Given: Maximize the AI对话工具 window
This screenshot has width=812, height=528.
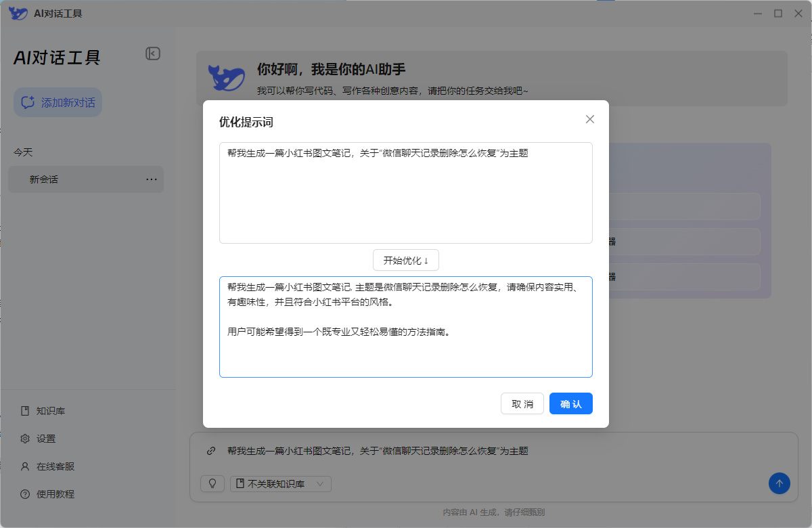Looking at the screenshot, I should click(778, 13).
